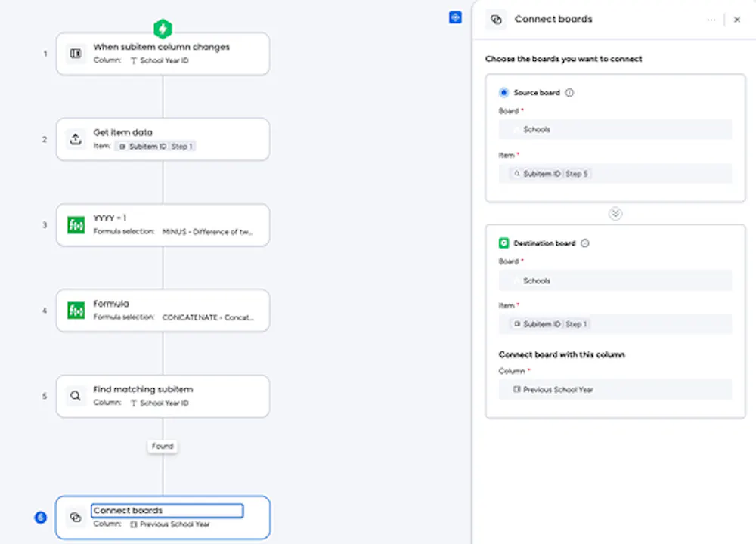Select the Source board radio button
This screenshot has width=756, height=544.
tap(503, 93)
